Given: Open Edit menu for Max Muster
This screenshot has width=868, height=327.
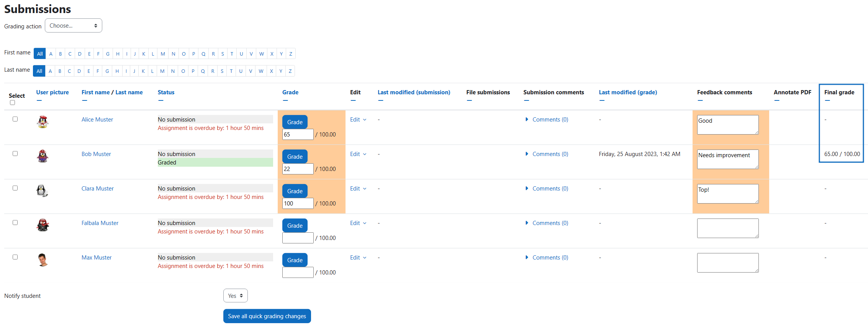Looking at the screenshot, I should [358, 258].
